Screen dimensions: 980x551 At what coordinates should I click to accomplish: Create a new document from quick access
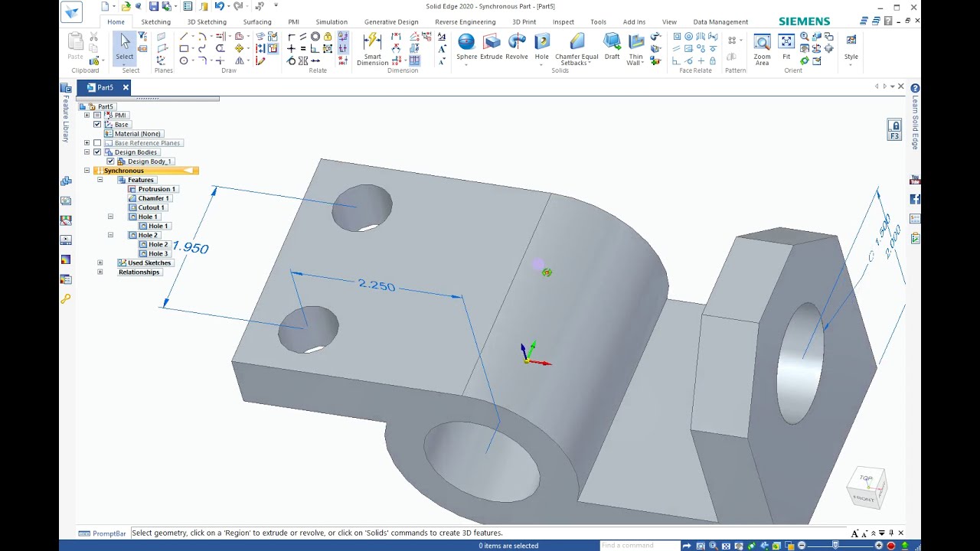pyautogui.click(x=105, y=6)
